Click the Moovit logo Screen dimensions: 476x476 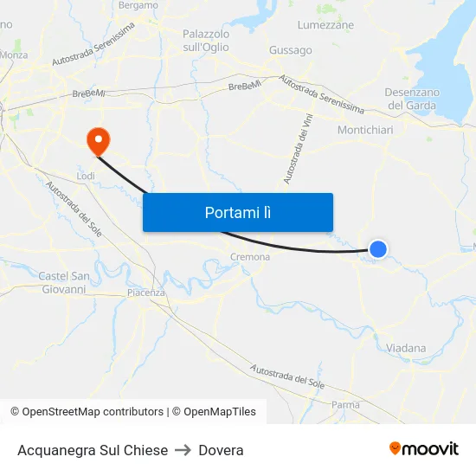pos(424,449)
